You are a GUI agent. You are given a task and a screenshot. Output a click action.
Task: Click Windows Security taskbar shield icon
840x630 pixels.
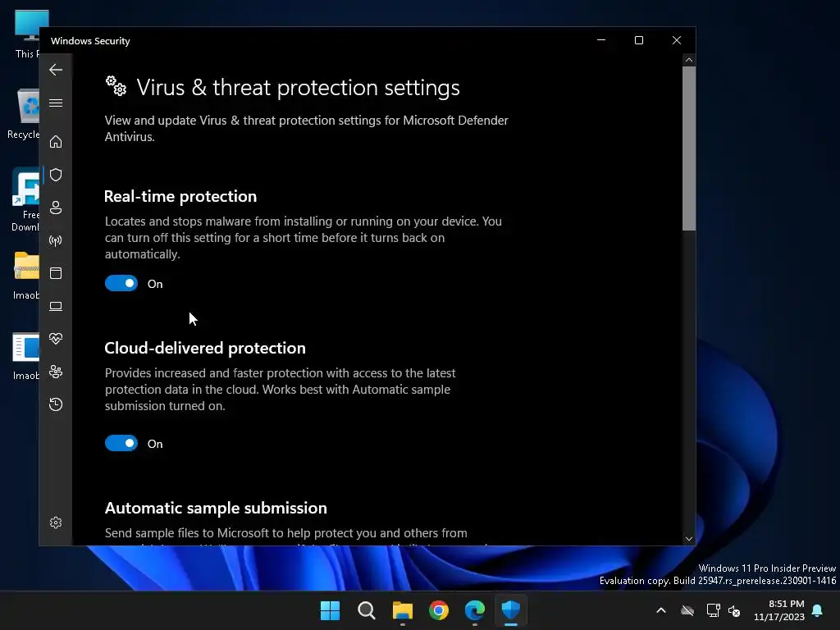coord(511,610)
